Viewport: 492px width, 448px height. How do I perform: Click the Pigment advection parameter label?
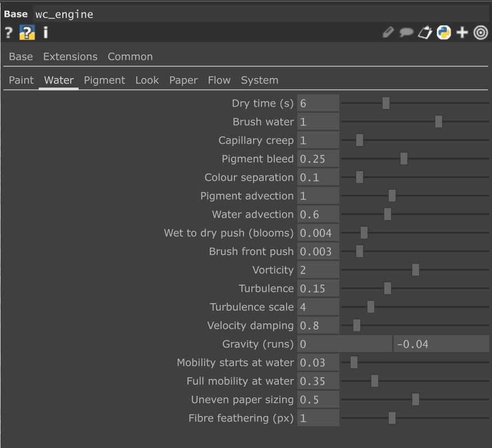point(247,196)
